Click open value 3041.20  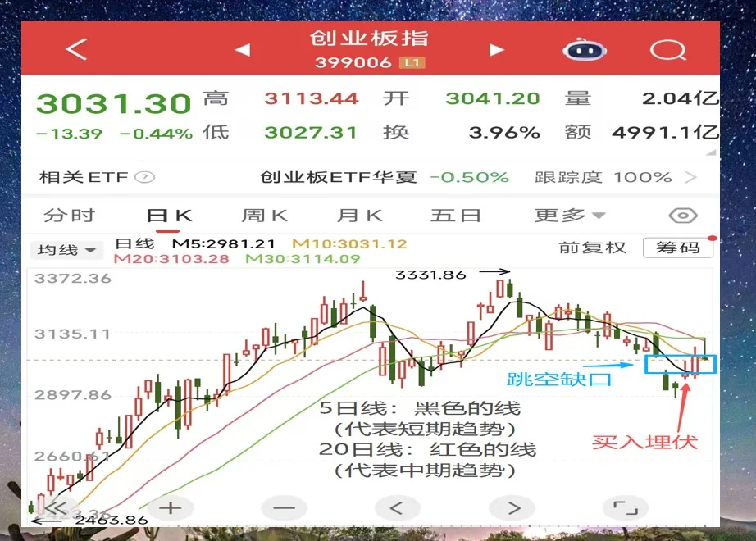point(492,99)
